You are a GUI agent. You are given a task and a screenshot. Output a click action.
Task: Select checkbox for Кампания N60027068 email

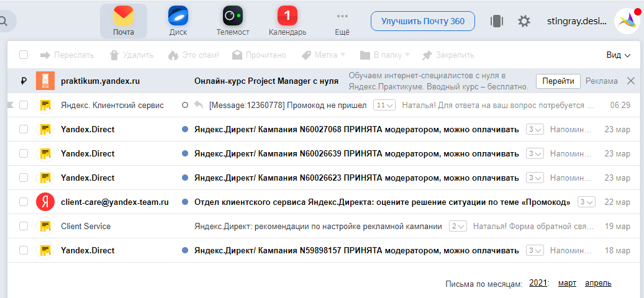pyautogui.click(x=24, y=129)
